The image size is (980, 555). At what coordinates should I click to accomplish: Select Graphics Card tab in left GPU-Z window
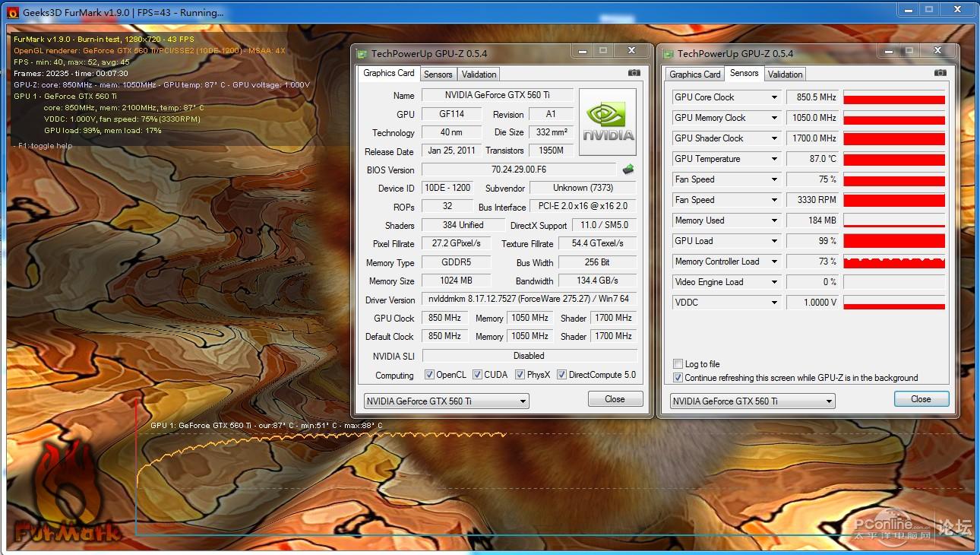tap(389, 73)
